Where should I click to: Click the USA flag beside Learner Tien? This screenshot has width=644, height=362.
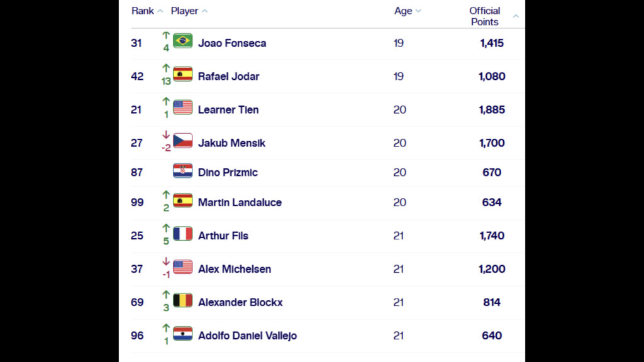[x=182, y=107]
